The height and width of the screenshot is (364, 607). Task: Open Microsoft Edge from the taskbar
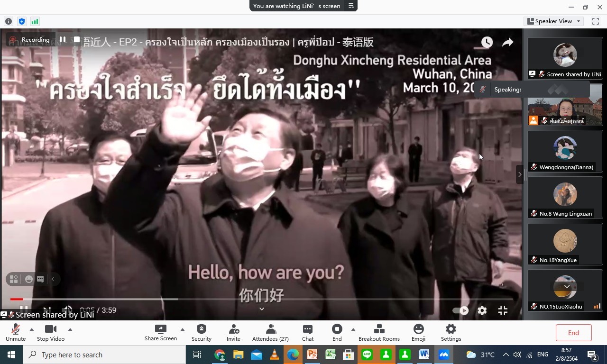click(x=293, y=355)
